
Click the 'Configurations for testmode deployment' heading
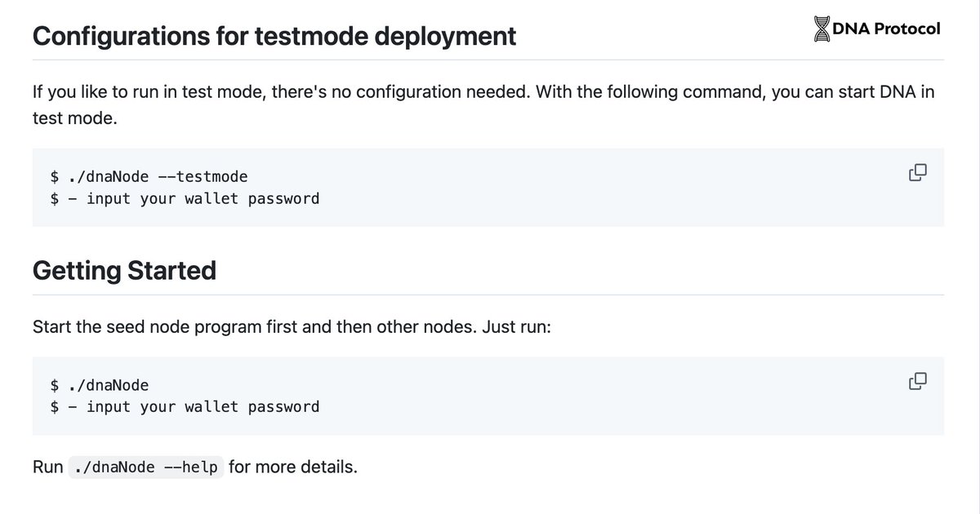click(274, 36)
